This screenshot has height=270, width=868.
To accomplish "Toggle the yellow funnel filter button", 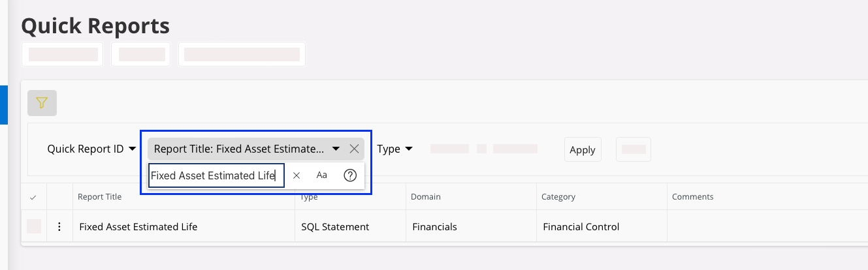I will click(42, 103).
